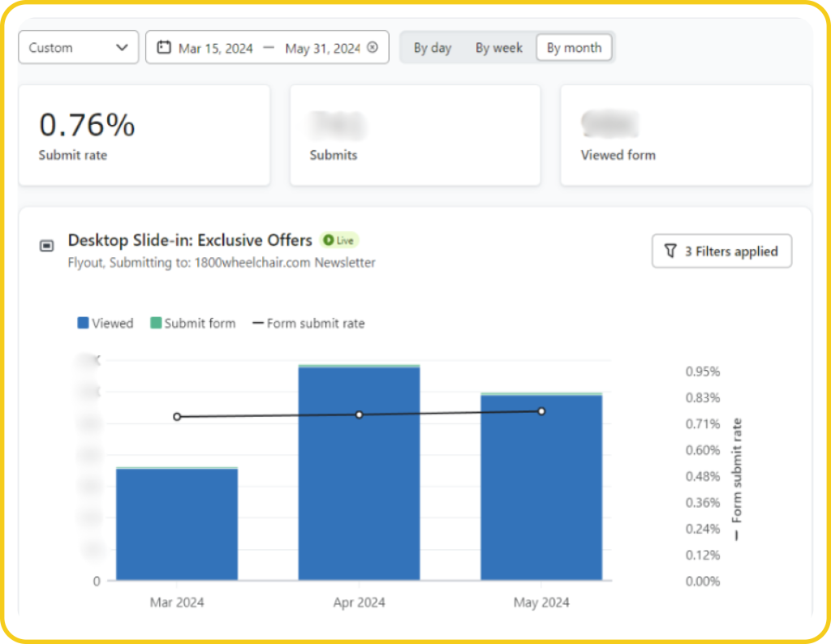Click the funnel filter icon
Image resolution: width=831 pixels, height=644 pixels.
coord(670,251)
